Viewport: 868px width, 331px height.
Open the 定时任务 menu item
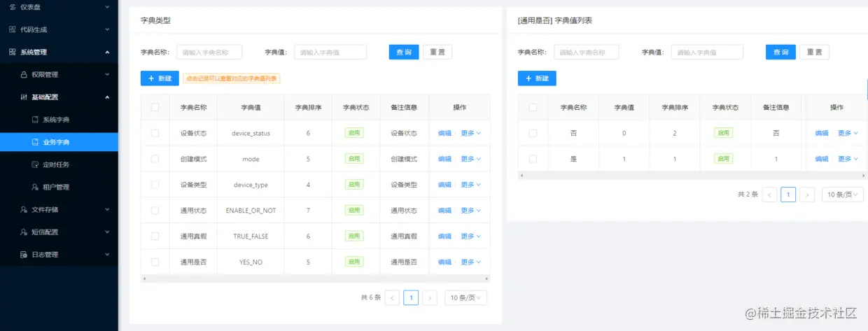[59, 164]
